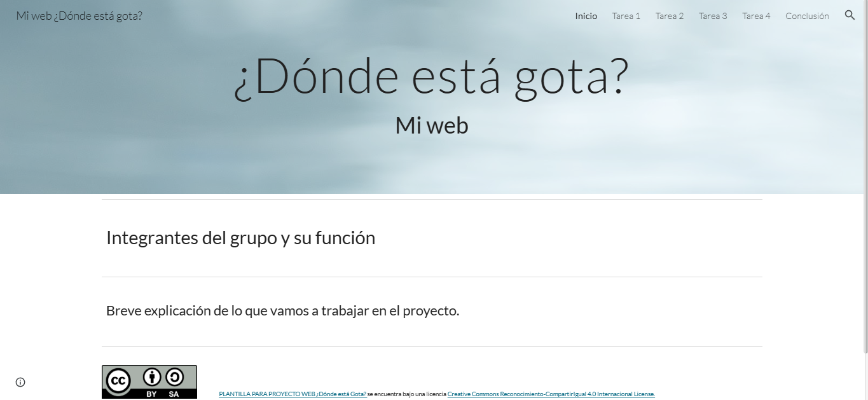The image size is (868, 400).
Task: Open the Creative Commons Reconocimiento-CompartirIgual 4.0 license link
Action: pyautogui.click(x=551, y=394)
